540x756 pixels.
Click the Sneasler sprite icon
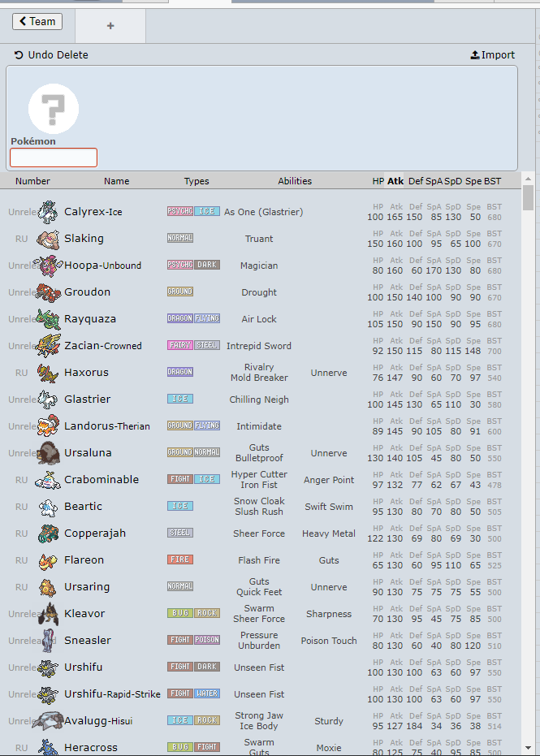(x=48, y=640)
